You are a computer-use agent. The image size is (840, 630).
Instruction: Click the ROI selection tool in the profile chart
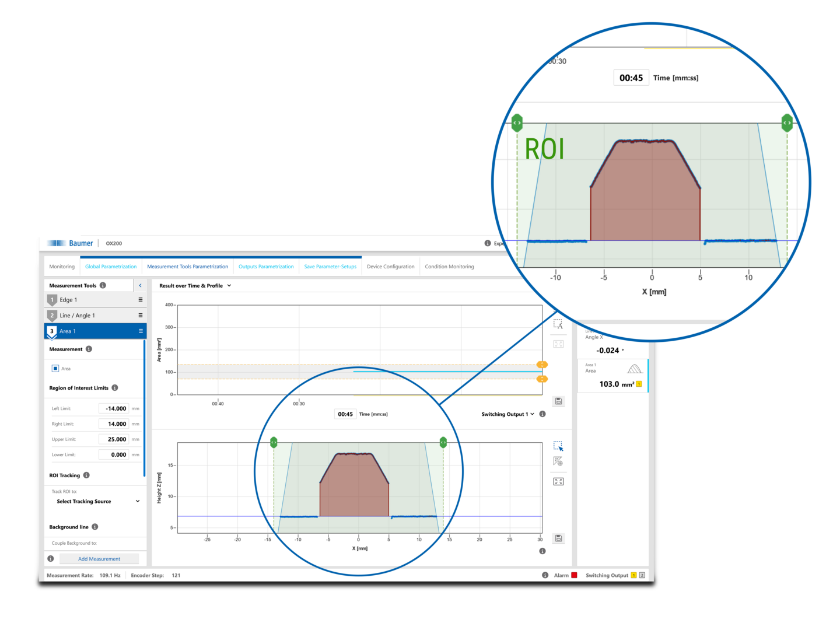[558, 446]
